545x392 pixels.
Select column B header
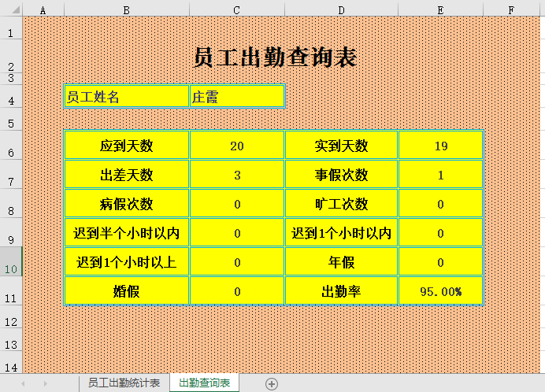[126, 9]
